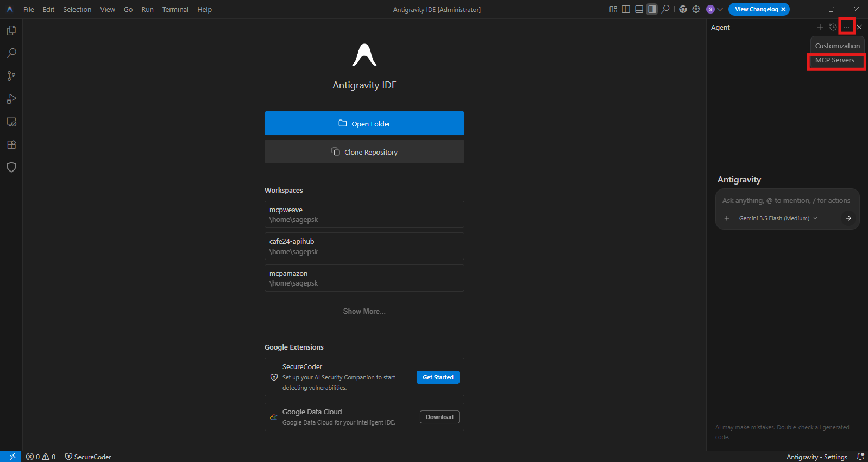Open agent conversation history icon
Screen dimensions: 868x462
[x=833, y=27]
